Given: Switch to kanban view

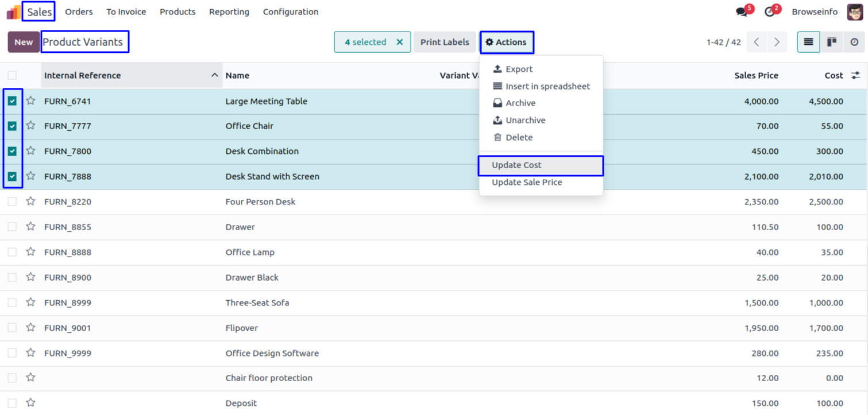Looking at the screenshot, I should point(831,42).
